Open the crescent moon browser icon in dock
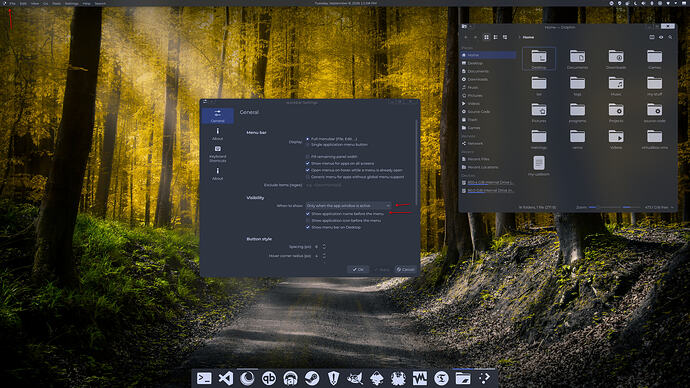690x388 pixels. pyautogui.click(x=247, y=378)
